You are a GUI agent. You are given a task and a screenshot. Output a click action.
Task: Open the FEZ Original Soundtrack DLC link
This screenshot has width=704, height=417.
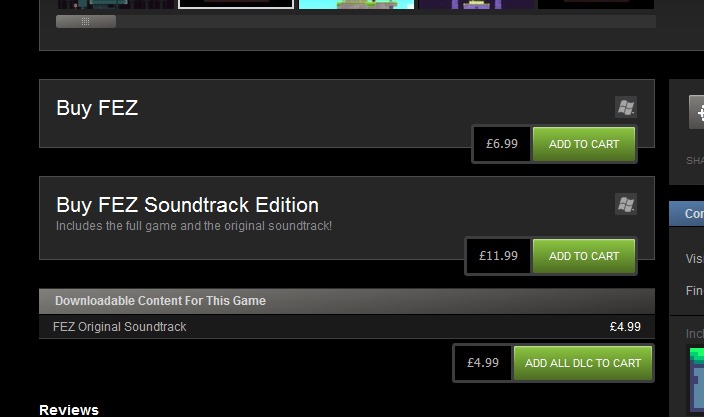(x=120, y=327)
